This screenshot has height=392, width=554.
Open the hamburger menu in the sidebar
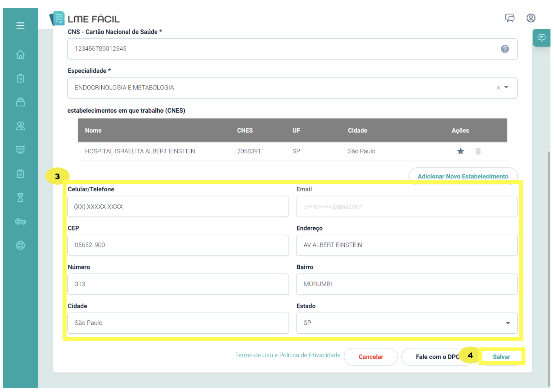pos(20,26)
